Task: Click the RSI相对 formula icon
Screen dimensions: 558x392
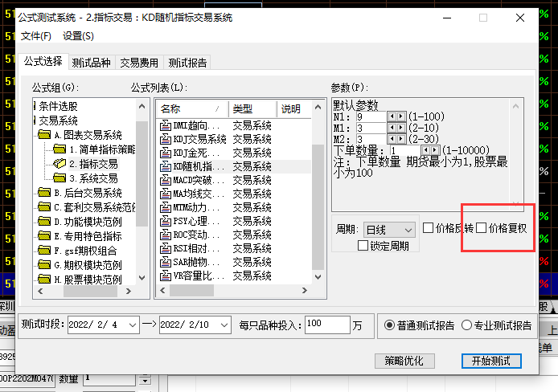Action: [165, 248]
